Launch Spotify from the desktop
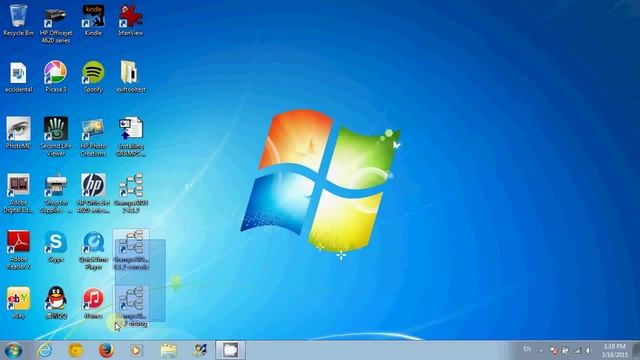The image size is (640, 360). [93, 77]
